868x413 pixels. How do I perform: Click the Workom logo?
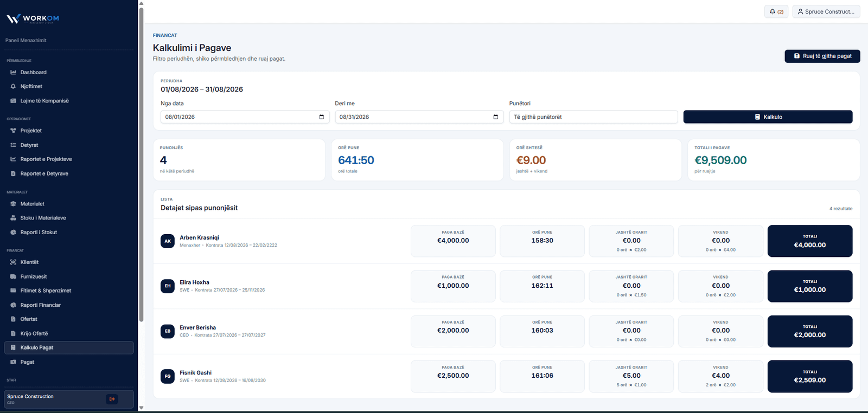33,19
